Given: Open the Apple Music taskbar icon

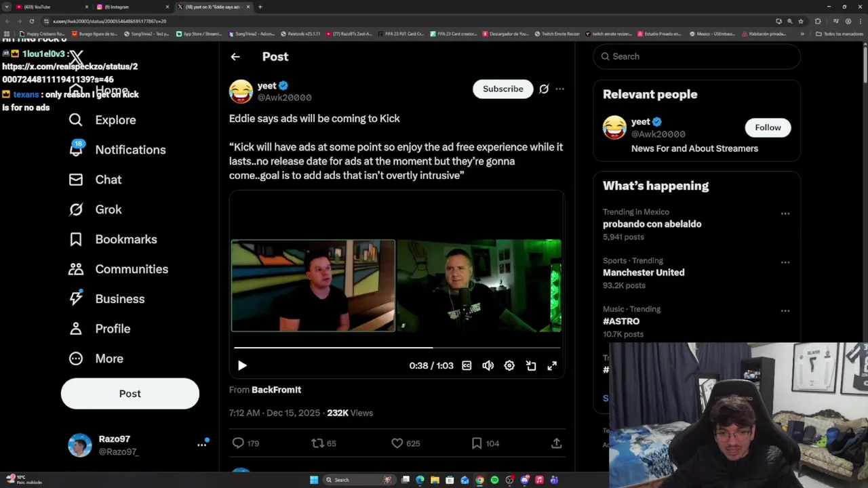Looking at the screenshot, I should (x=539, y=480).
